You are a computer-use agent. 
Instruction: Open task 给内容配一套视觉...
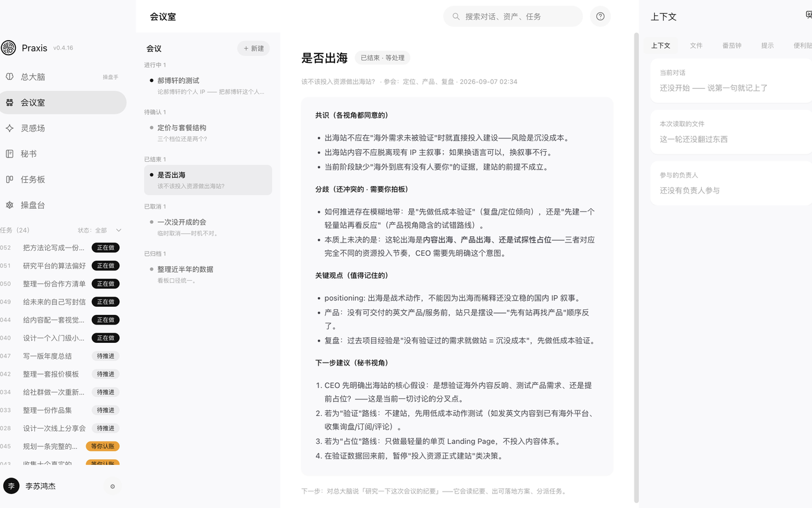tap(61, 320)
